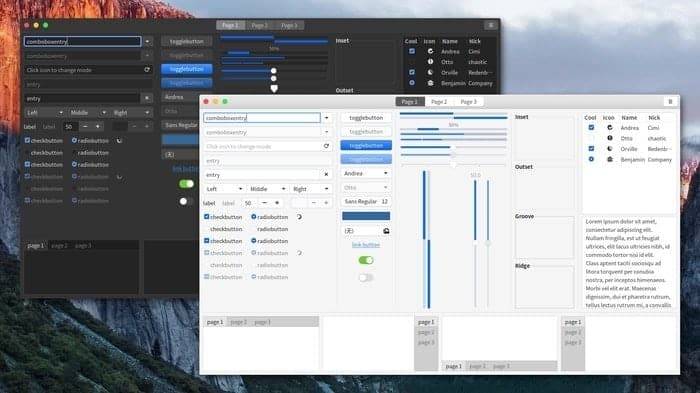Click spinner icon beside top radiobutton, light window
The width and height of the screenshot is (700, 393).
[x=299, y=217]
